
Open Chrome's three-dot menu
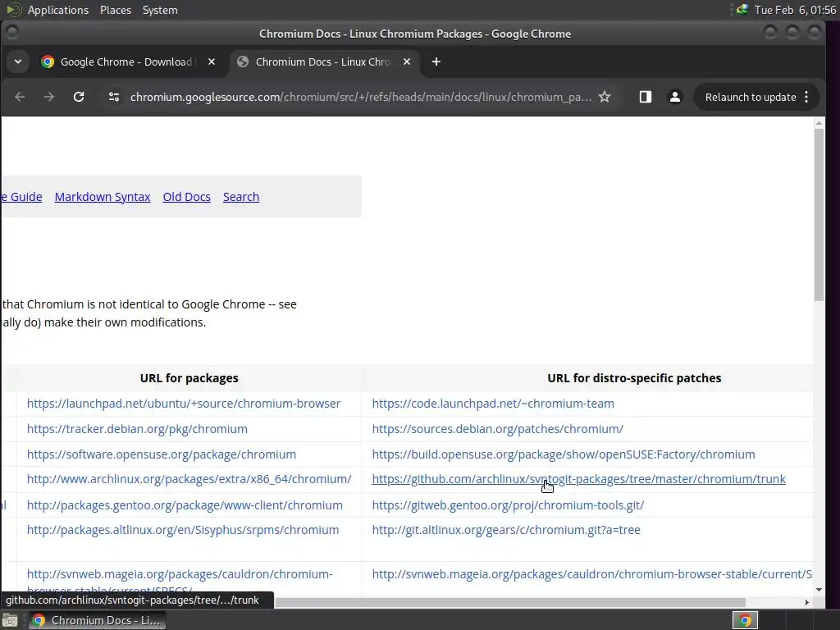coord(807,97)
